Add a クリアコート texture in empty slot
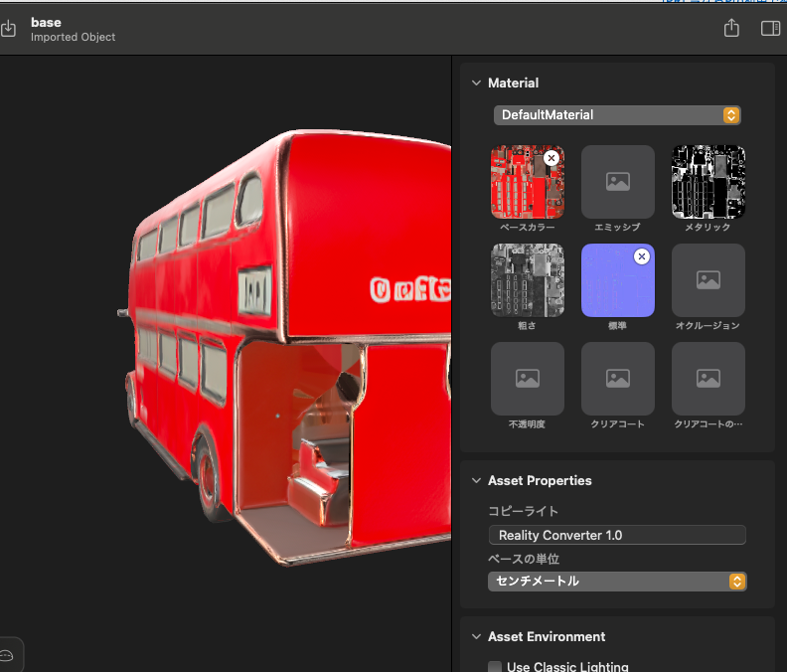The height and width of the screenshot is (672, 787). click(617, 379)
